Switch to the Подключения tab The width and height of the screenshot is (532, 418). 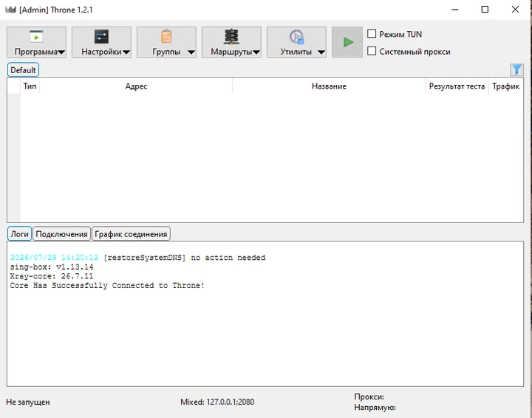point(62,234)
